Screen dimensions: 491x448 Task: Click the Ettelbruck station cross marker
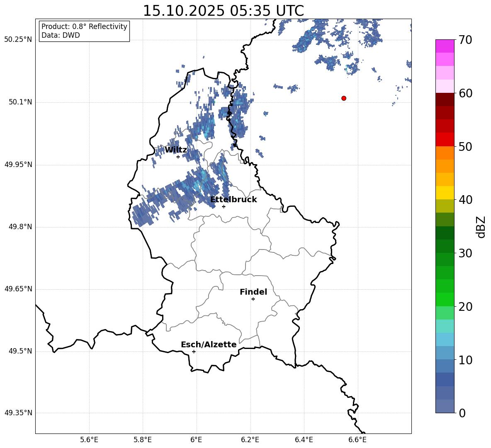[x=224, y=206]
